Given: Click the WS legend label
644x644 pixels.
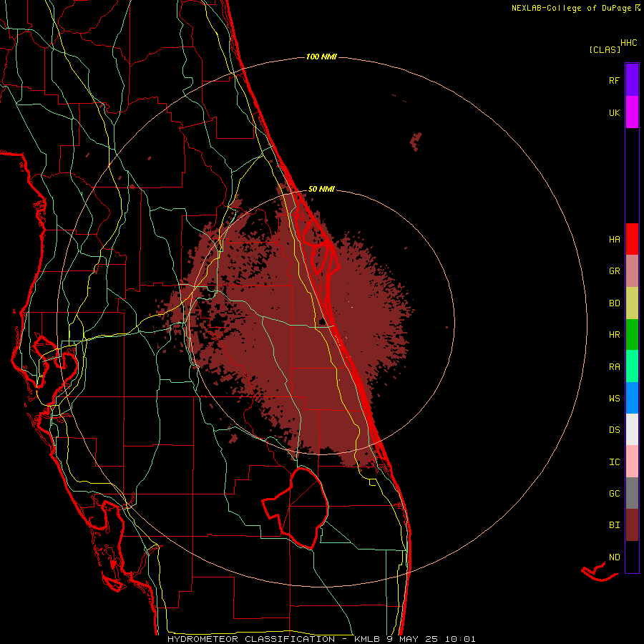Looking at the screenshot, I should pyautogui.click(x=614, y=399).
